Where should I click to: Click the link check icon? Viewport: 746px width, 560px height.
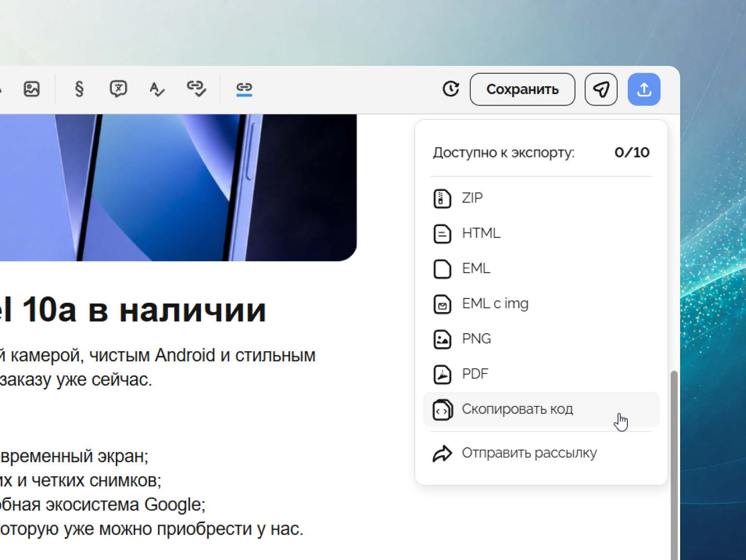pyautogui.click(x=196, y=89)
